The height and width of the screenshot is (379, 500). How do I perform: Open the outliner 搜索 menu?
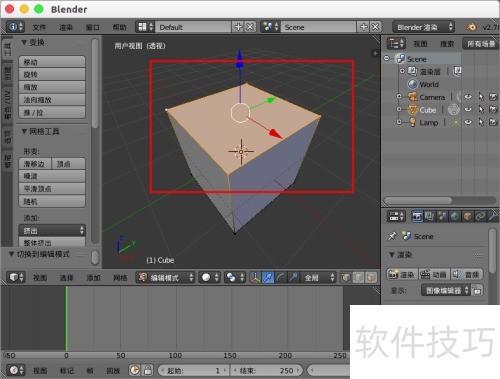447,43
